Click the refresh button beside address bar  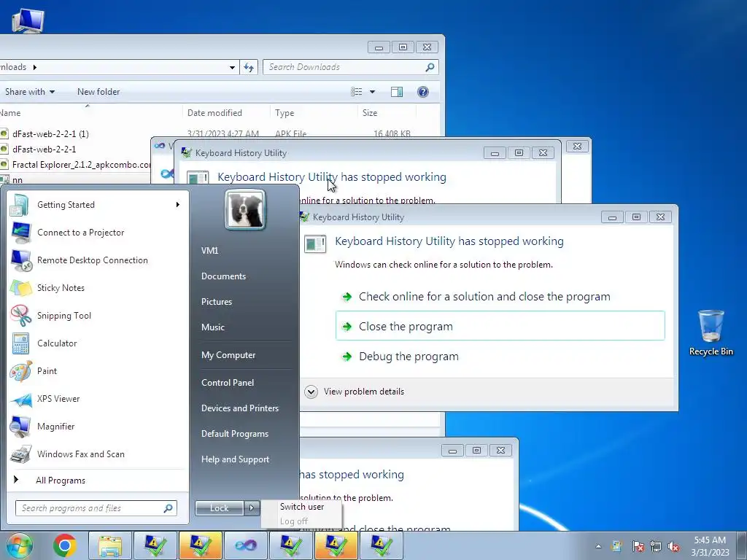249,67
